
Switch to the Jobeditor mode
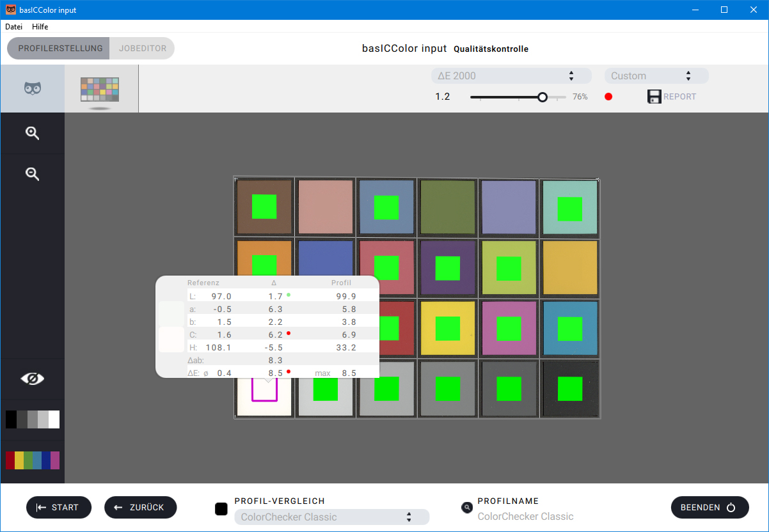point(142,49)
